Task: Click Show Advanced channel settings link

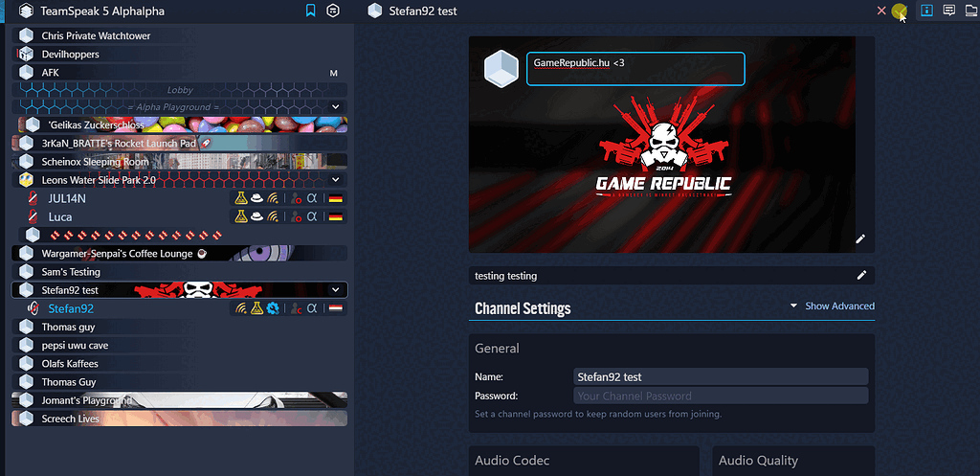Action: click(839, 306)
